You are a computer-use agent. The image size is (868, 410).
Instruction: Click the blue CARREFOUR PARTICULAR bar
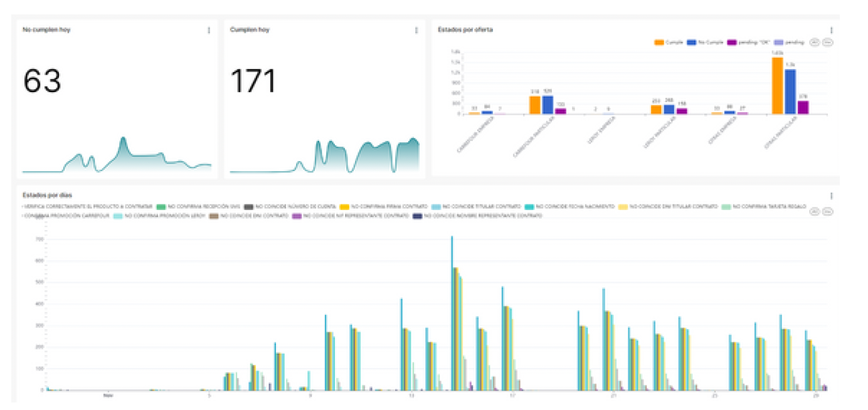[x=548, y=105]
